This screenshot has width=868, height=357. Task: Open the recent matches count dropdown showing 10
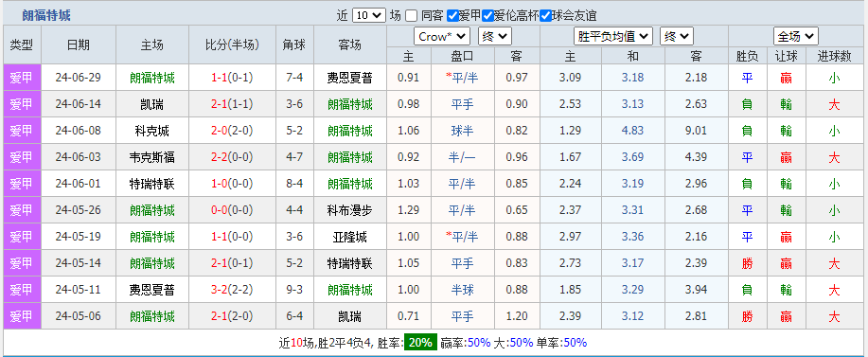point(368,15)
